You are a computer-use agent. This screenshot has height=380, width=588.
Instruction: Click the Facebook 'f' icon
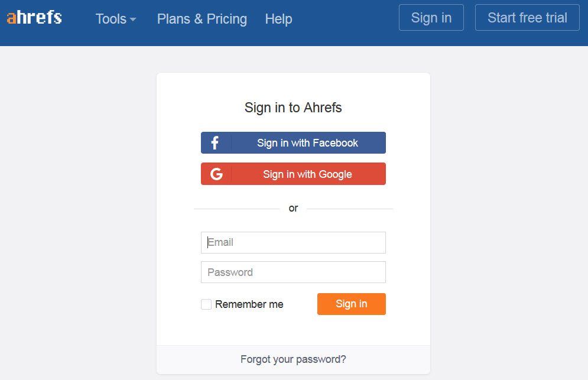(x=215, y=143)
